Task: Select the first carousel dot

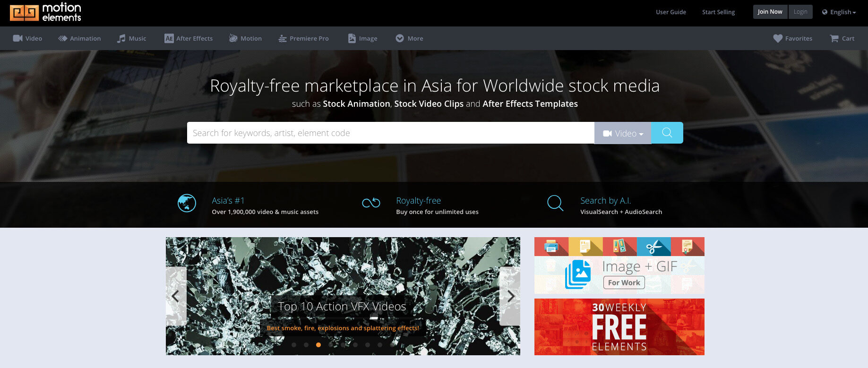Action: (x=294, y=345)
